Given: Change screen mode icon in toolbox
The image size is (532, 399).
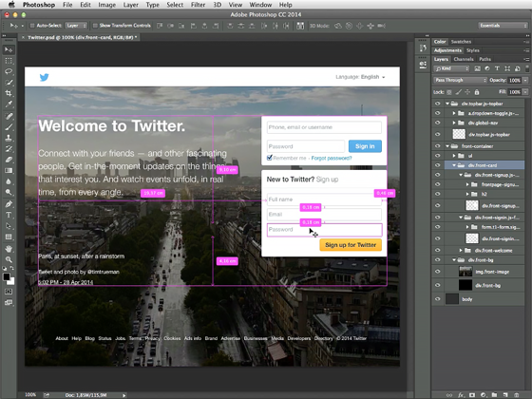Looking at the screenshot, I should [9, 302].
